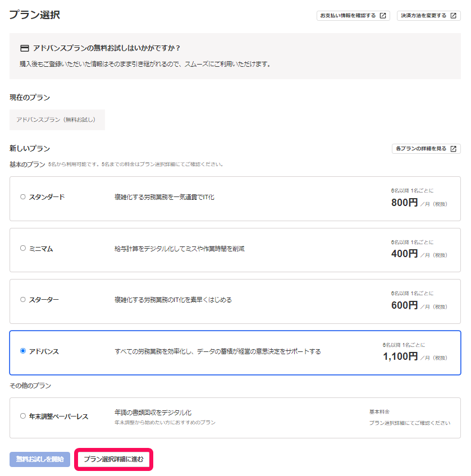Image resolution: width=471 pixels, height=476 pixels.
Task: Click the 新しいプラン section heading
Action: pyautogui.click(x=30, y=148)
